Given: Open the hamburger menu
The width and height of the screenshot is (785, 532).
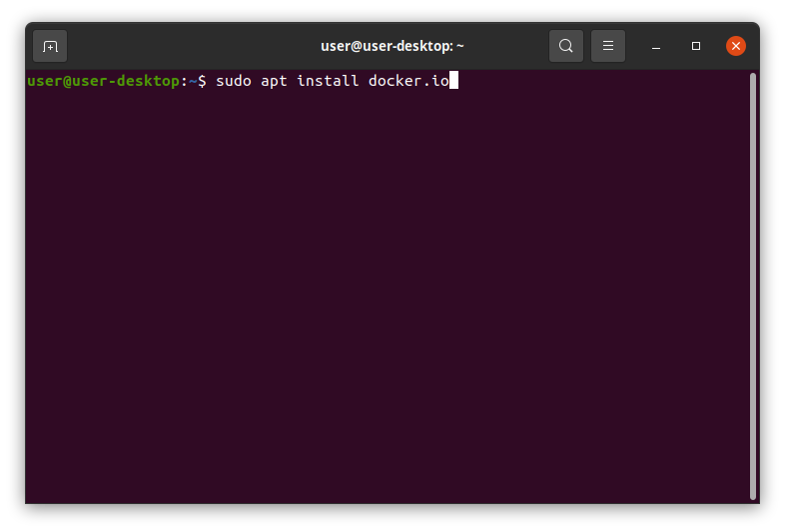Looking at the screenshot, I should click(x=608, y=46).
